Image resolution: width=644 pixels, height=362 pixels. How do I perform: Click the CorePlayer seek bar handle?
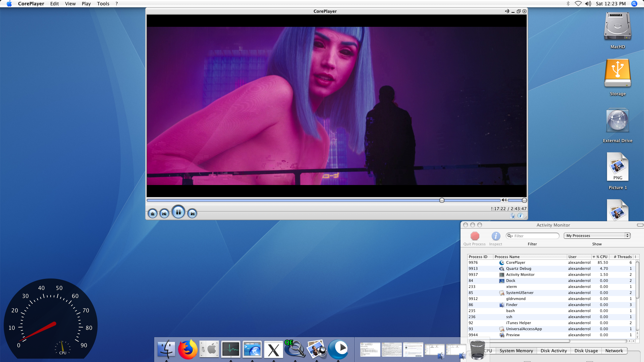click(x=442, y=200)
